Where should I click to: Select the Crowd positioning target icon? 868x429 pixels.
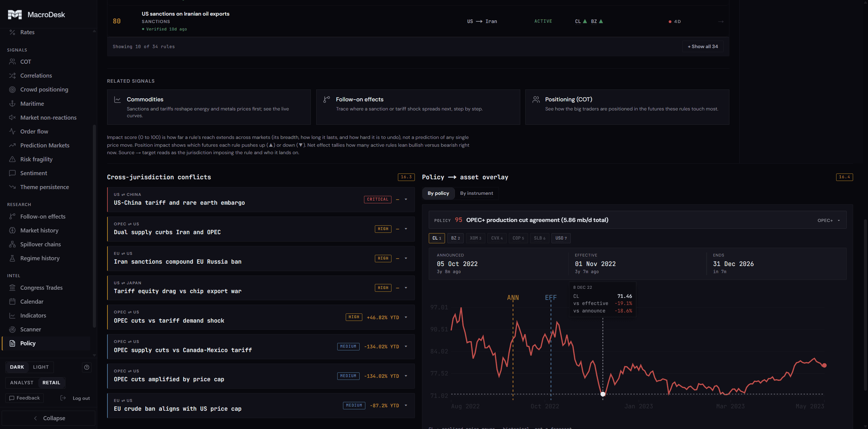(12, 89)
